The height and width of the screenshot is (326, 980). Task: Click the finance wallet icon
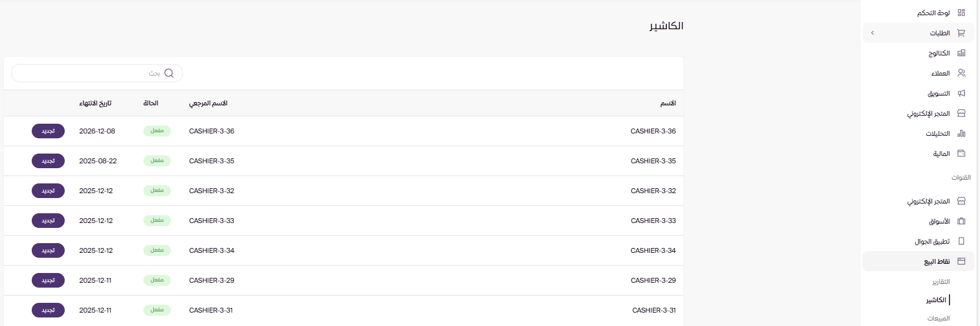coord(961,154)
